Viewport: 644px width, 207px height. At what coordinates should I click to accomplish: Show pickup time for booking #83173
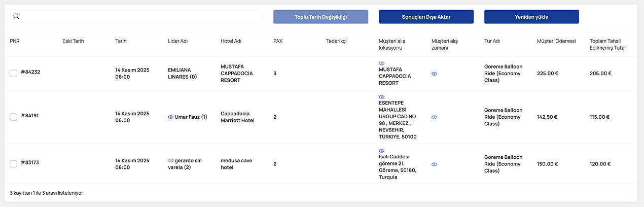(x=434, y=164)
